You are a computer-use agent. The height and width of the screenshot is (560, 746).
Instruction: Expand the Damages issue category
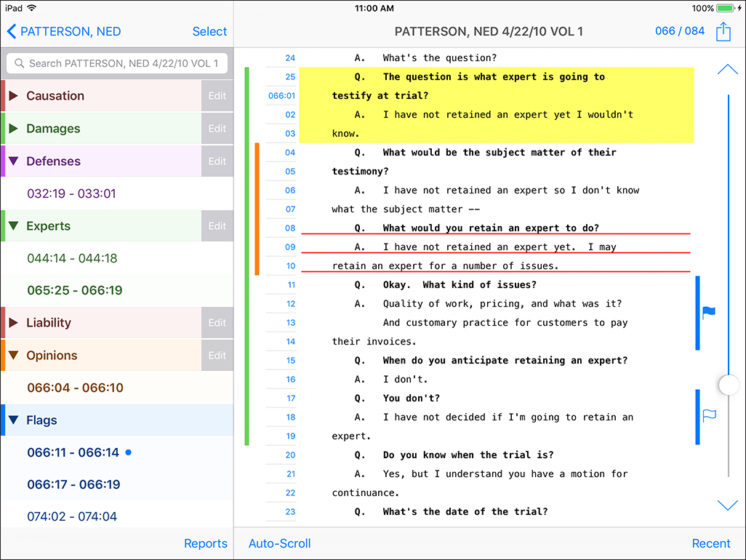click(x=13, y=129)
